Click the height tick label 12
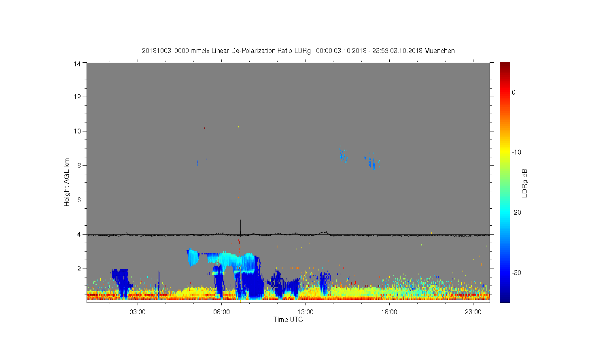 77,97
